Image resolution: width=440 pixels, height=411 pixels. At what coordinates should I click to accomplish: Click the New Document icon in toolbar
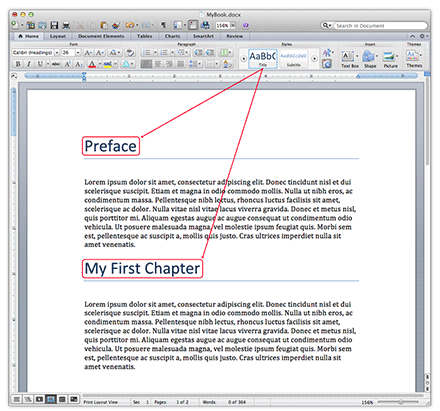15,25
